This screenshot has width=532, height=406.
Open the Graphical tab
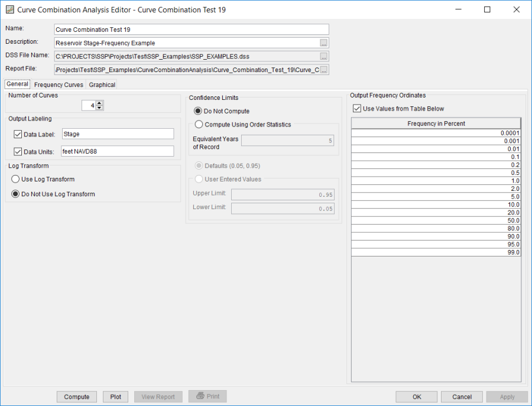(x=101, y=85)
